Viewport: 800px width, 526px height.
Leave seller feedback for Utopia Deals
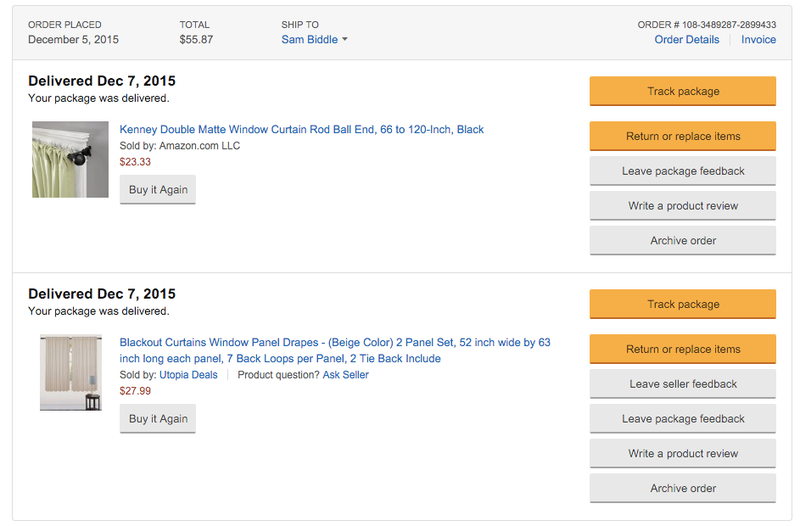683,384
